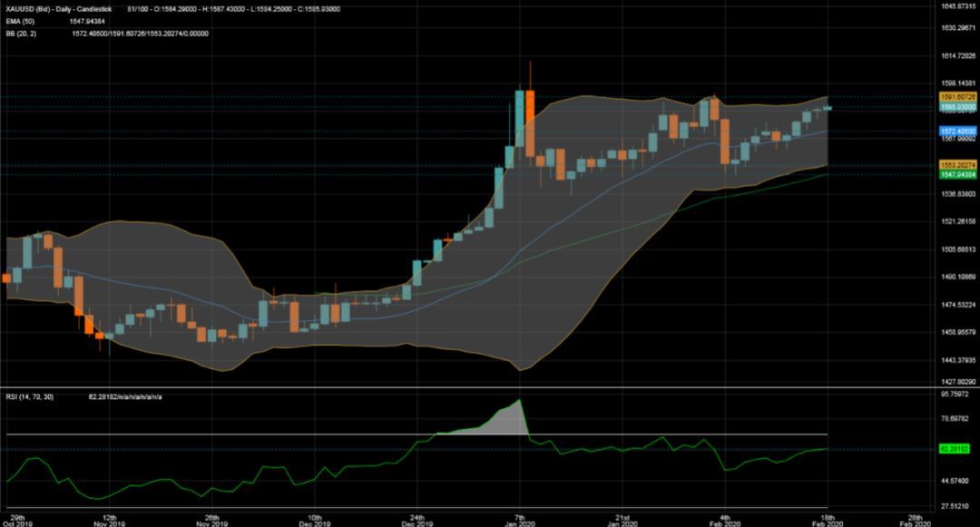980x527 pixels.
Task: Click the 26th Nov 2019 date label
Action: click(211, 521)
